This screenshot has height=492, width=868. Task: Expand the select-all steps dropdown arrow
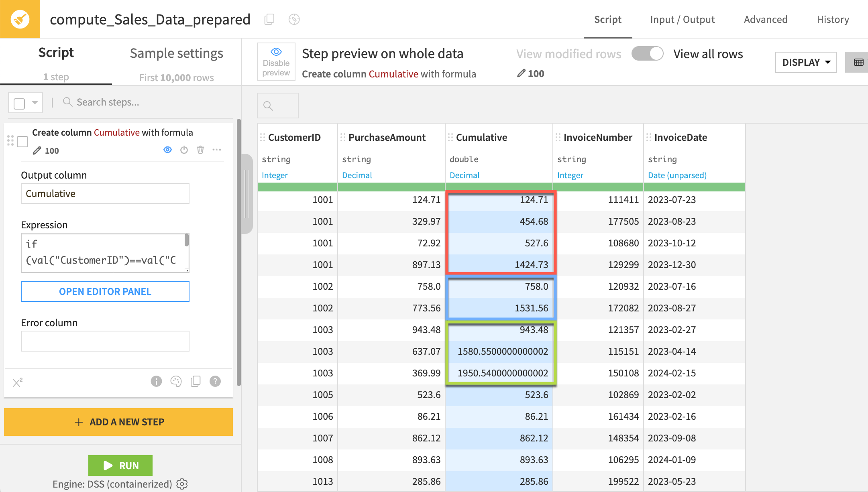(x=35, y=103)
